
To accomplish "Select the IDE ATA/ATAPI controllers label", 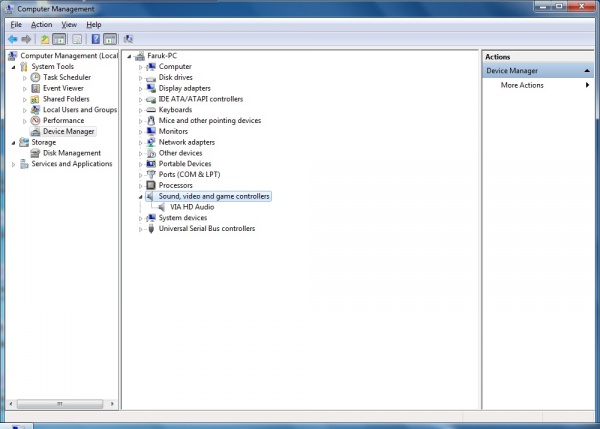I will click(x=201, y=99).
